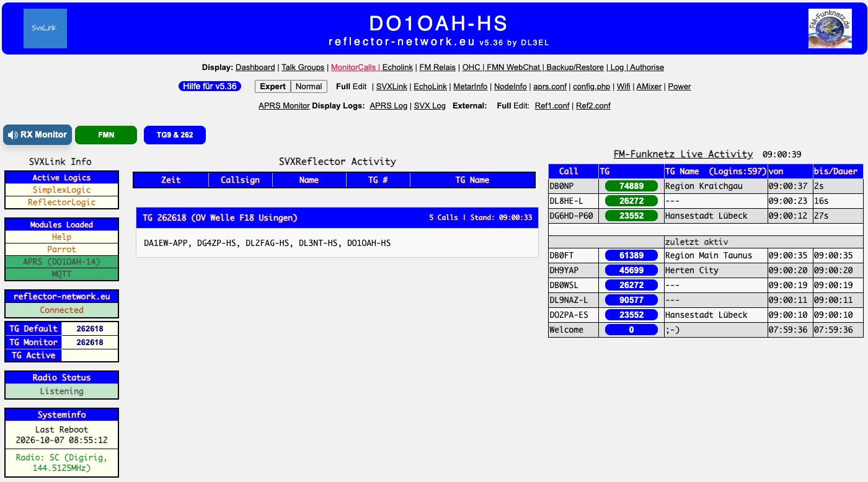Open the Dashboard display link
868x482 pixels.
tap(255, 67)
